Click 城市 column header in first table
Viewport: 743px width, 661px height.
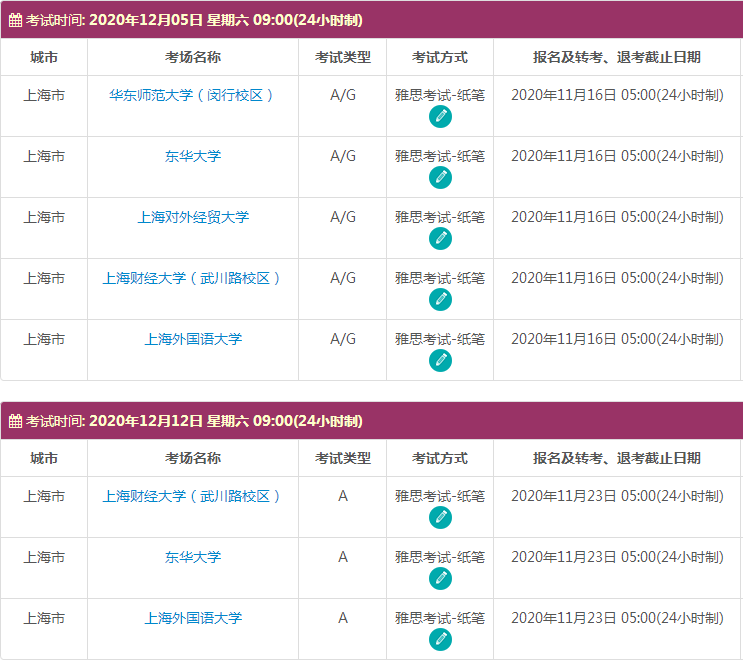point(44,57)
